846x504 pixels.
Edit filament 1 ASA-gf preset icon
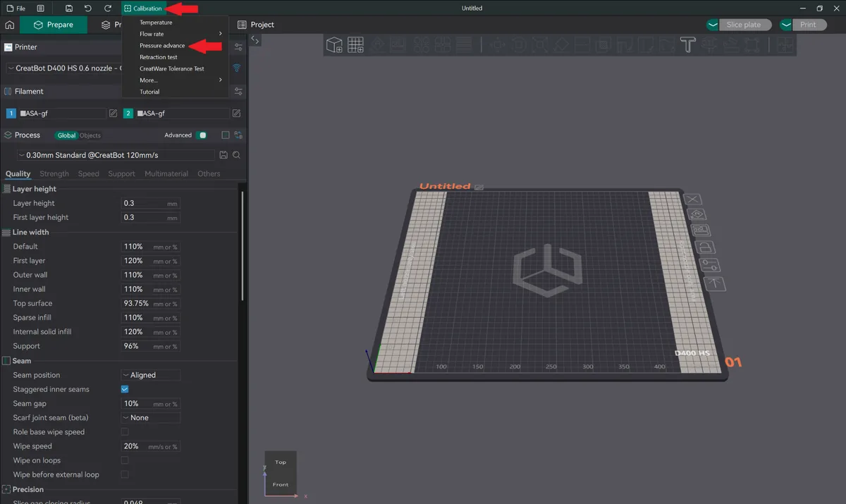click(113, 113)
